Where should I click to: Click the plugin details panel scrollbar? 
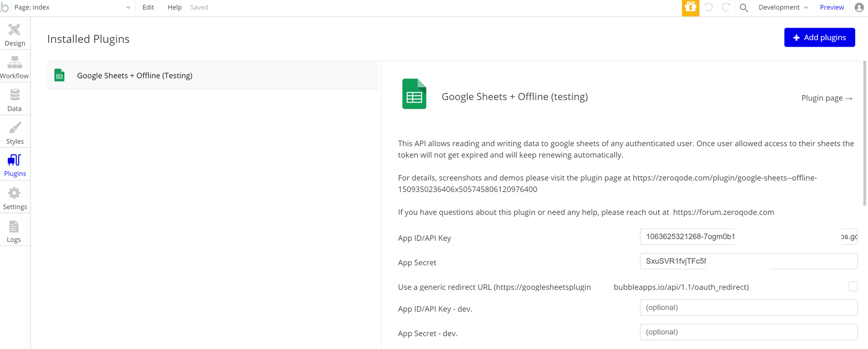tap(865, 134)
